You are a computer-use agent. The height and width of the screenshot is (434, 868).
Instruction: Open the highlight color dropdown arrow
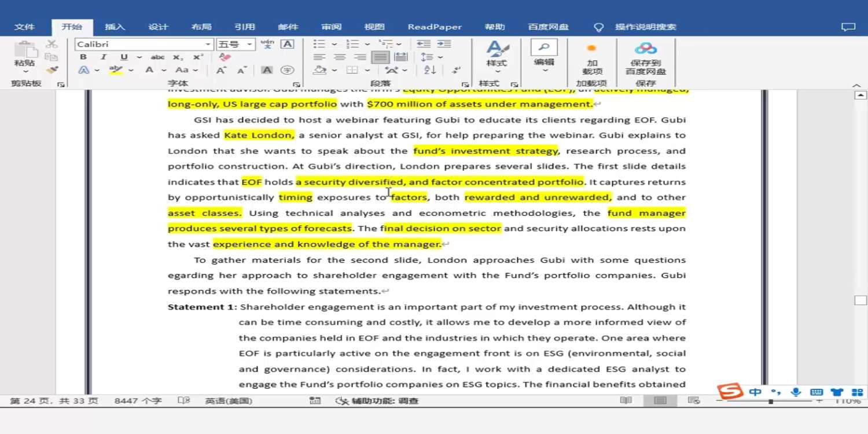click(x=131, y=71)
